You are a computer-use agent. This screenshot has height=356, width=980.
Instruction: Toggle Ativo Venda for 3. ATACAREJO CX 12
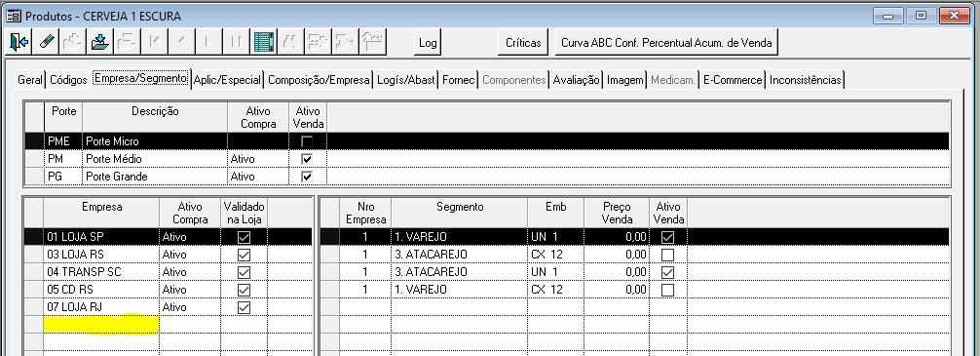668,255
